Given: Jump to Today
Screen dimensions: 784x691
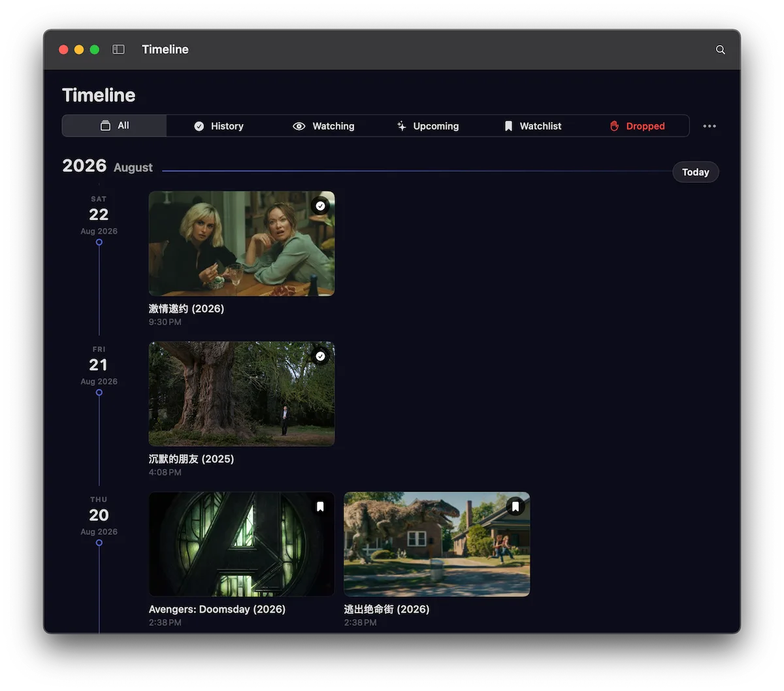Looking at the screenshot, I should [x=695, y=172].
